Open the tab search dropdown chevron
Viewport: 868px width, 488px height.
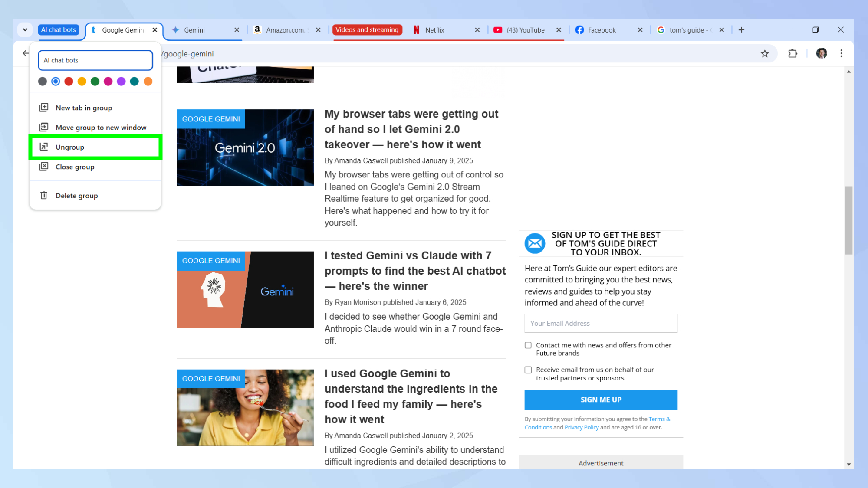[25, 30]
